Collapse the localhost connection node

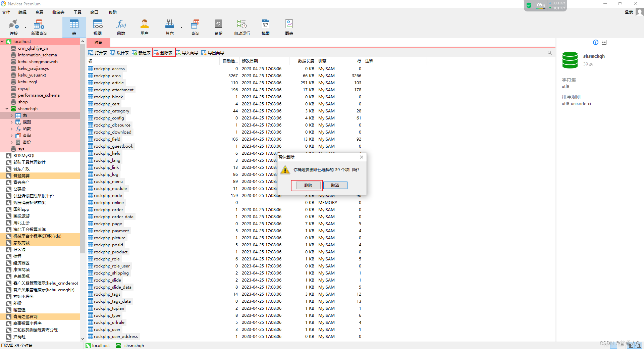tap(2, 42)
